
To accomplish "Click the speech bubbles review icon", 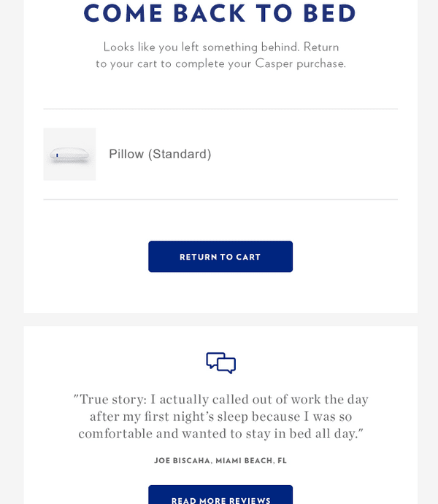I will pyautogui.click(x=221, y=363).
